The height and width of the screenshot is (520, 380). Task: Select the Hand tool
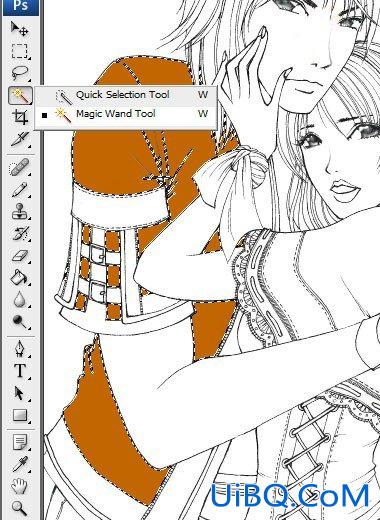20,486
